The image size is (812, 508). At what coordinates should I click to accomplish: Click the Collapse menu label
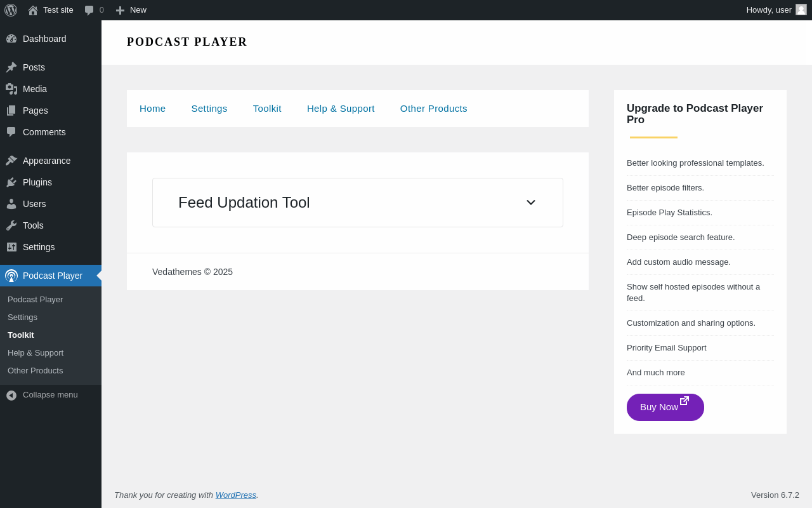(50, 395)
